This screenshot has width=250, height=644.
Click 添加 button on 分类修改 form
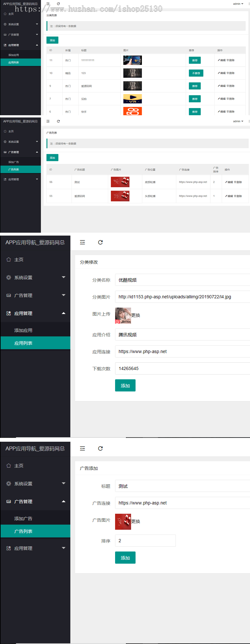(x=125, y=386)
